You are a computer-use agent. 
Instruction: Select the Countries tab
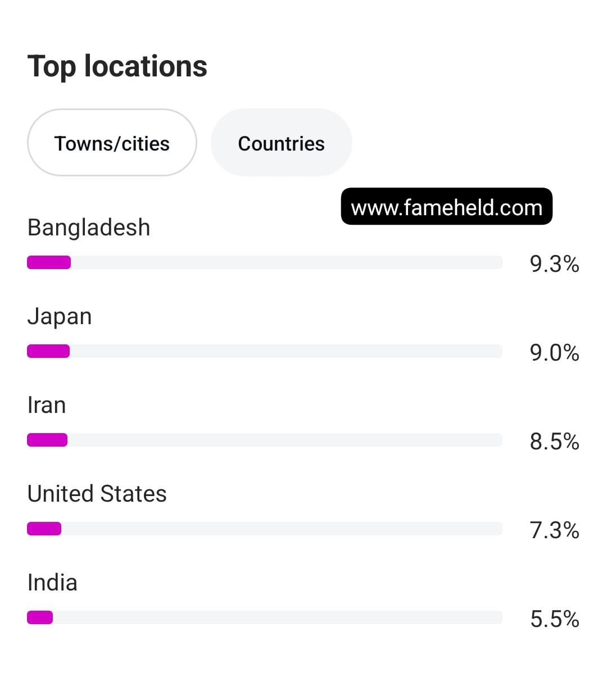coord(281,143)
